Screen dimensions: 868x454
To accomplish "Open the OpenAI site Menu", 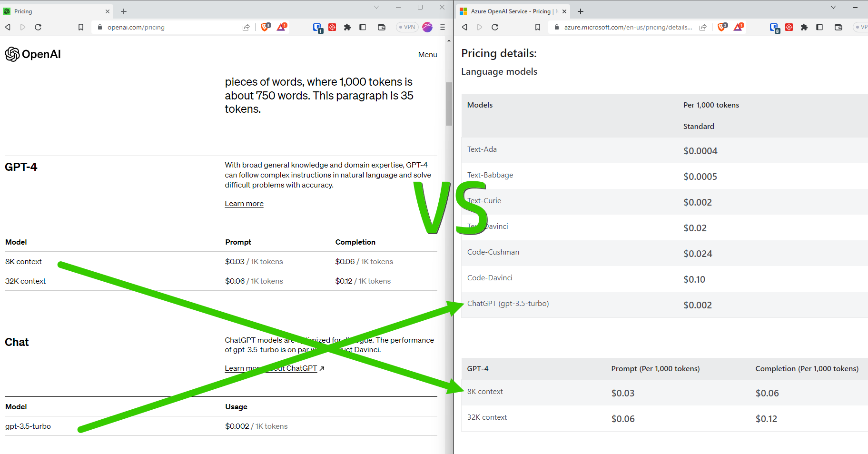I will pos(427,55).
